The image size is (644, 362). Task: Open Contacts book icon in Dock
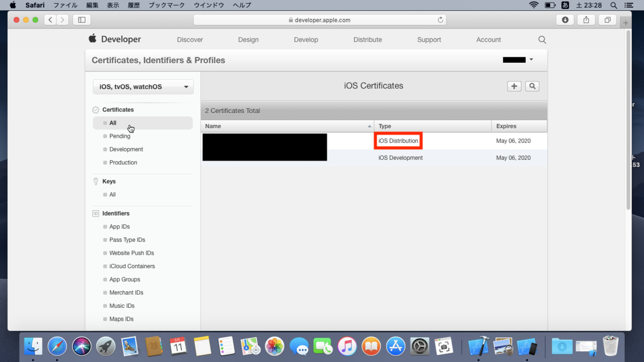(x=154, y=347)
